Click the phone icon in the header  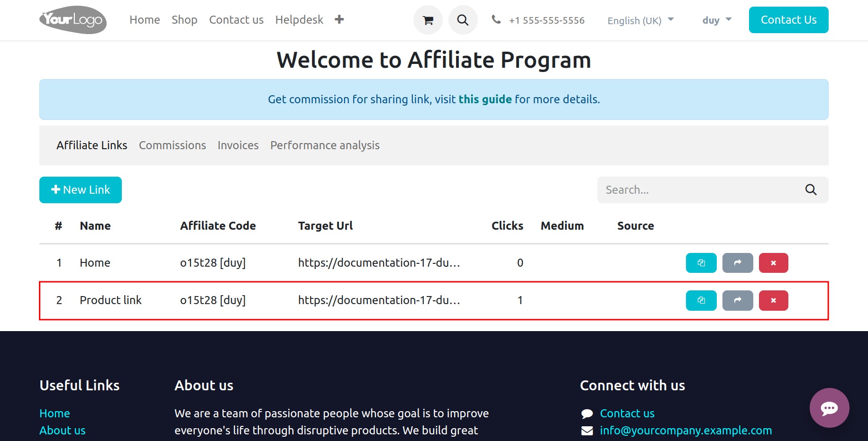[496, 19]
